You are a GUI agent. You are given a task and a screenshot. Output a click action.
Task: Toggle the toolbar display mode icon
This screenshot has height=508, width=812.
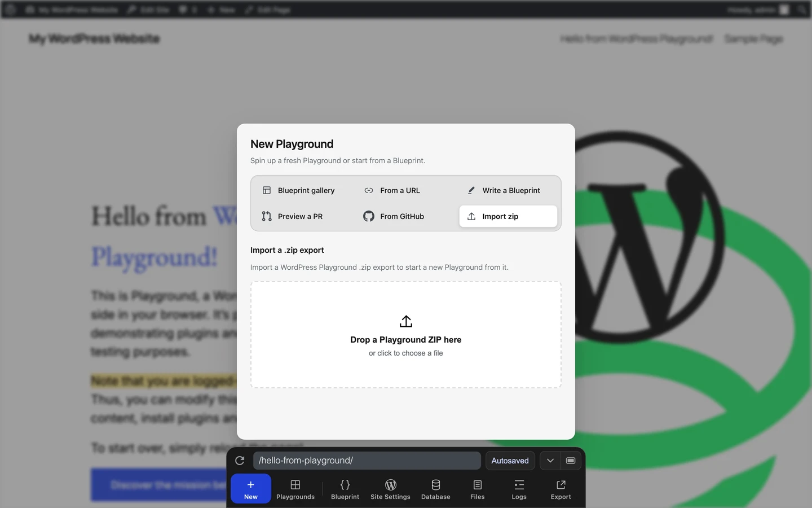[571, 461]
